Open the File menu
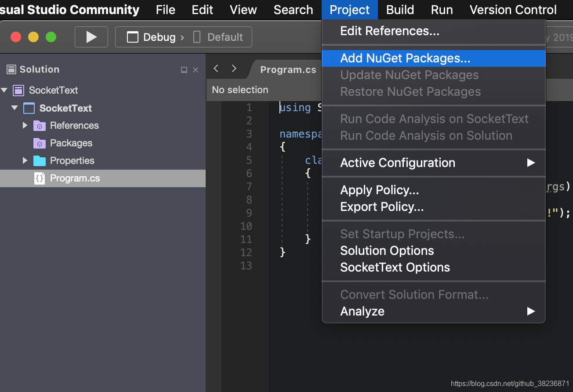Screen dimensions: 573x392 [166, 10]
